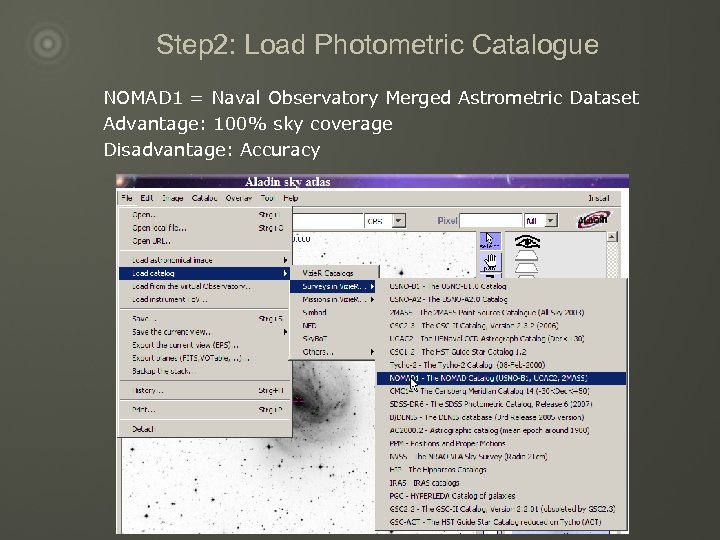Select 'PPM - Positions and Proper Motions'

coord(501,443)
